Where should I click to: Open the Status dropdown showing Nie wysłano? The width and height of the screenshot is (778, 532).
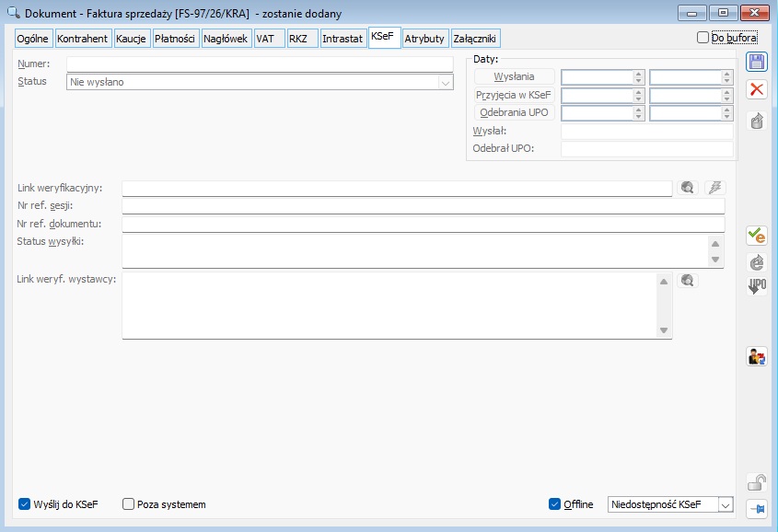(446, 82)
